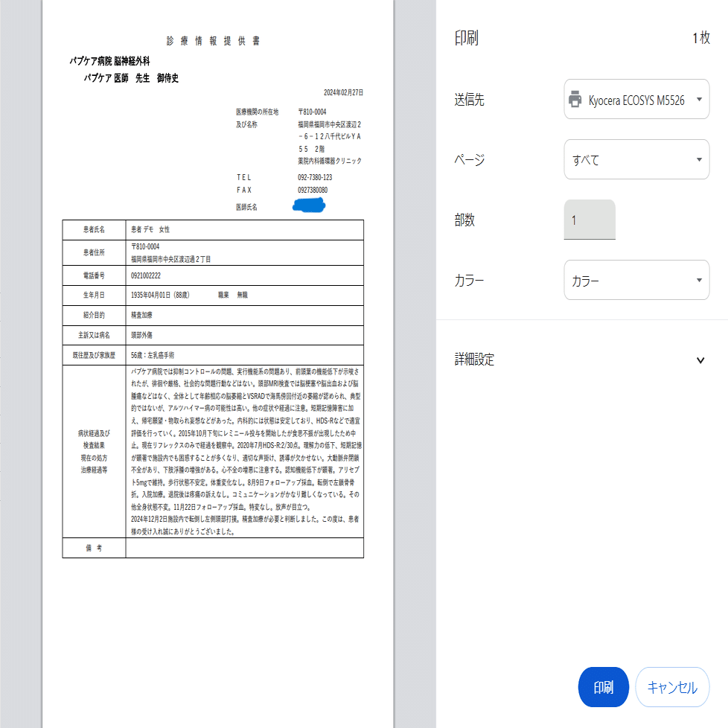This screenshot has width=728, height=728.
Task: Open the 送信先 printer dropdown
Action: point(636,99)
